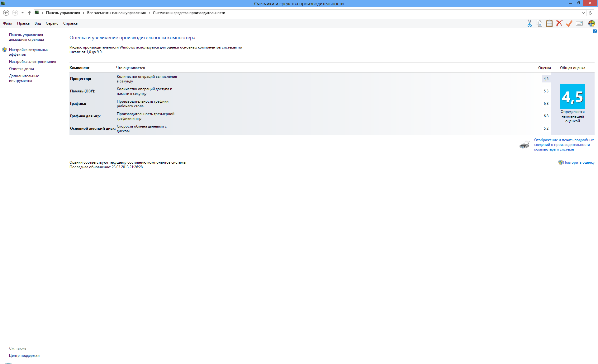Open the recent locations dropdown arrow

pos(22,13)
